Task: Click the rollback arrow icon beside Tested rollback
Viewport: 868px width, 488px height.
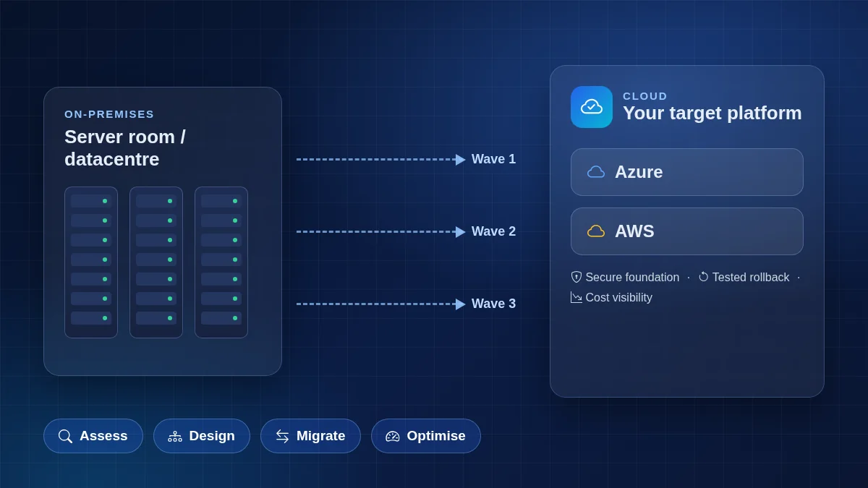Action: click(703, 277)
